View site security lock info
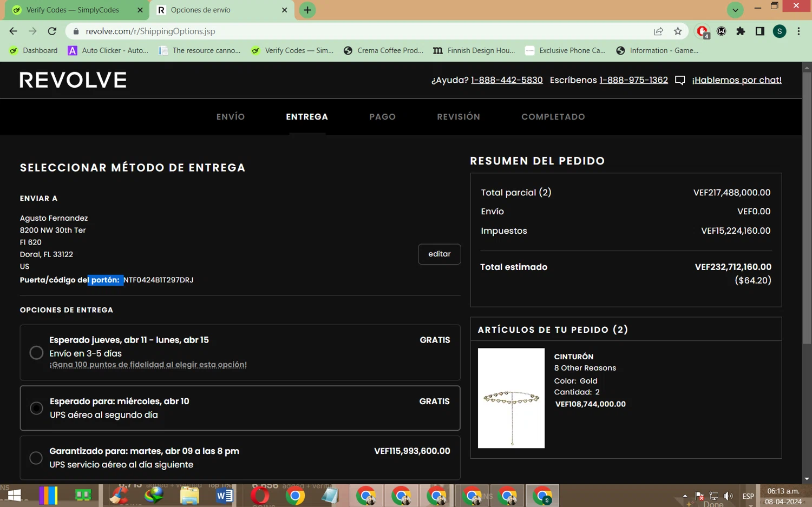812x507 pixels. [x=76, y=31]
